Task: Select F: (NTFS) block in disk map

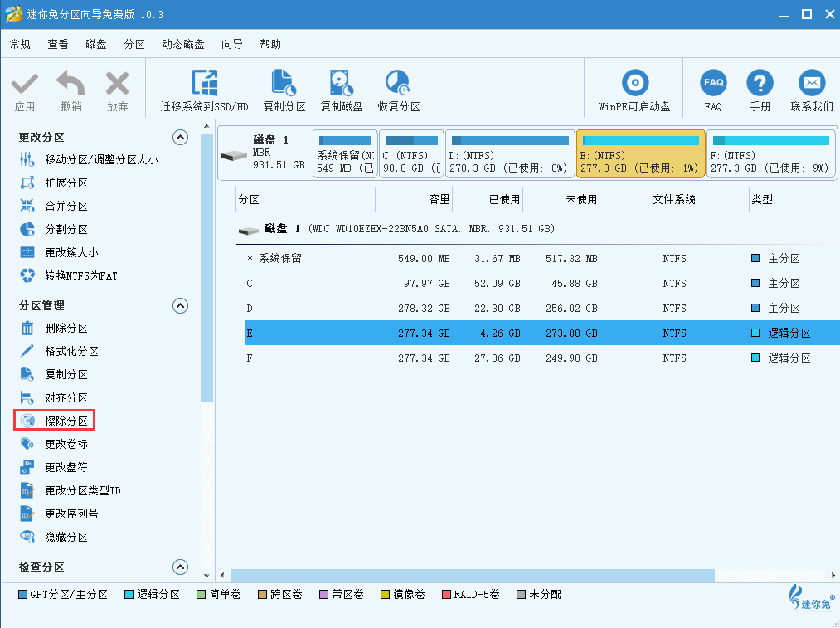Action: point(771,153)
